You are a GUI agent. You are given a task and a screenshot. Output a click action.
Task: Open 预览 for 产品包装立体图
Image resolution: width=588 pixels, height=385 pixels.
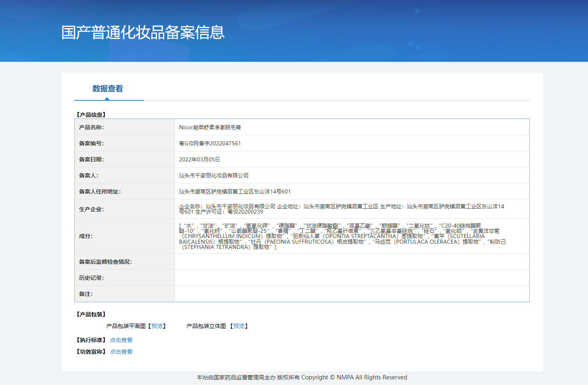[x=239, y=326]
